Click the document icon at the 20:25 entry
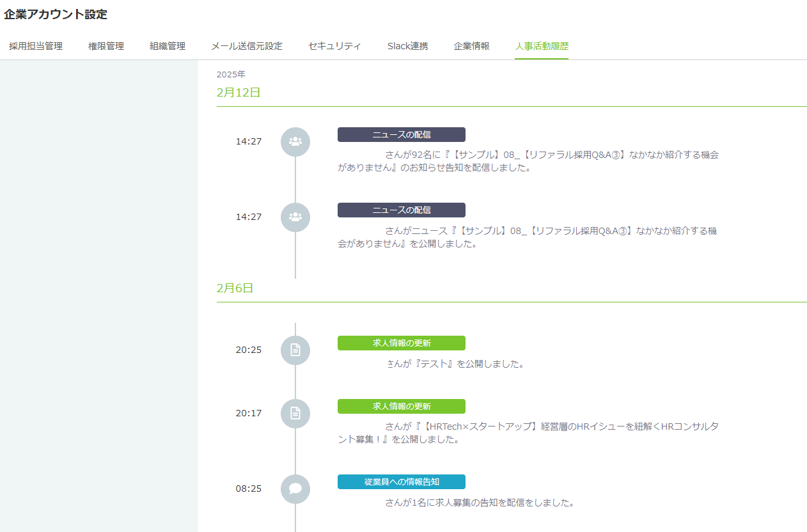Viewport: 807px width, 532px height. click(295, 350)
